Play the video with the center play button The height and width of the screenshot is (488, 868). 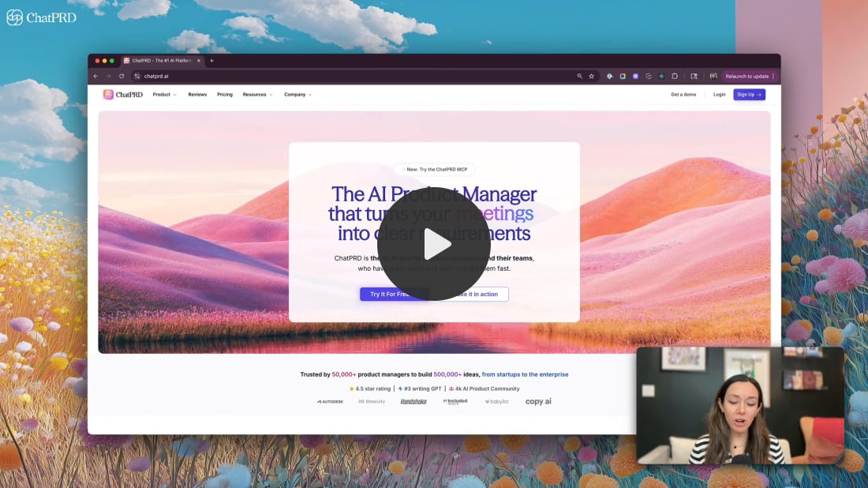coord(434,244)
